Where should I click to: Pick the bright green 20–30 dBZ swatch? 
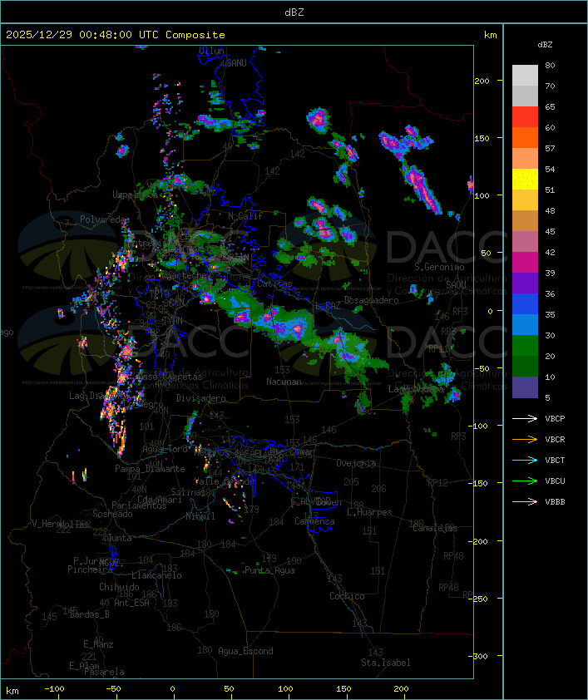pos(525,346)
